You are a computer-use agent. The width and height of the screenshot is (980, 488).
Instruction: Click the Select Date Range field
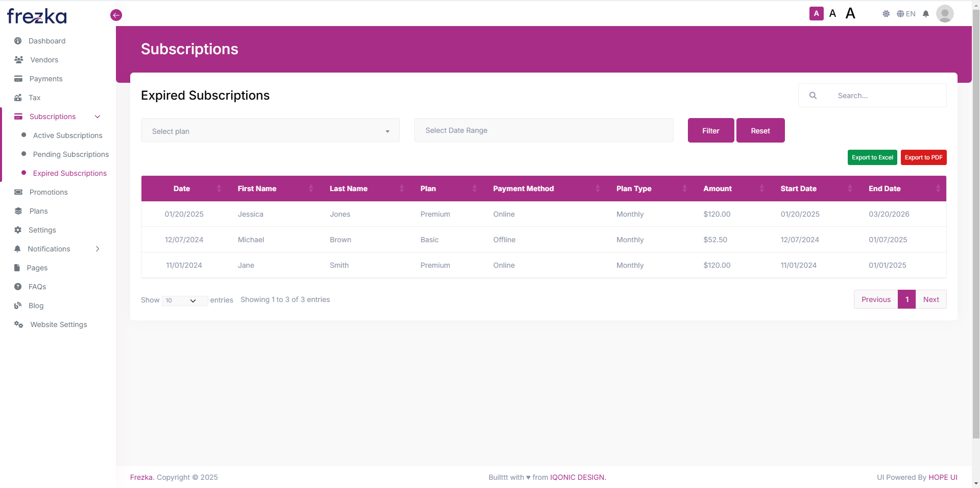543,130
